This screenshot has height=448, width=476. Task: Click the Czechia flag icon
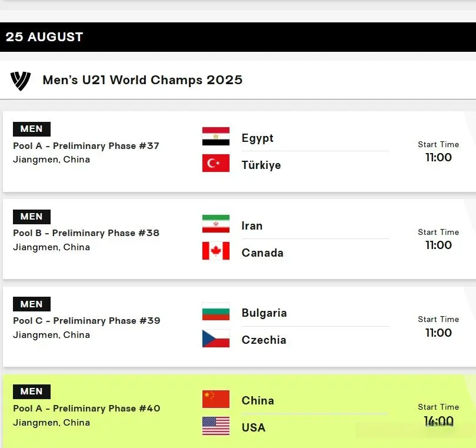[216, 338]
